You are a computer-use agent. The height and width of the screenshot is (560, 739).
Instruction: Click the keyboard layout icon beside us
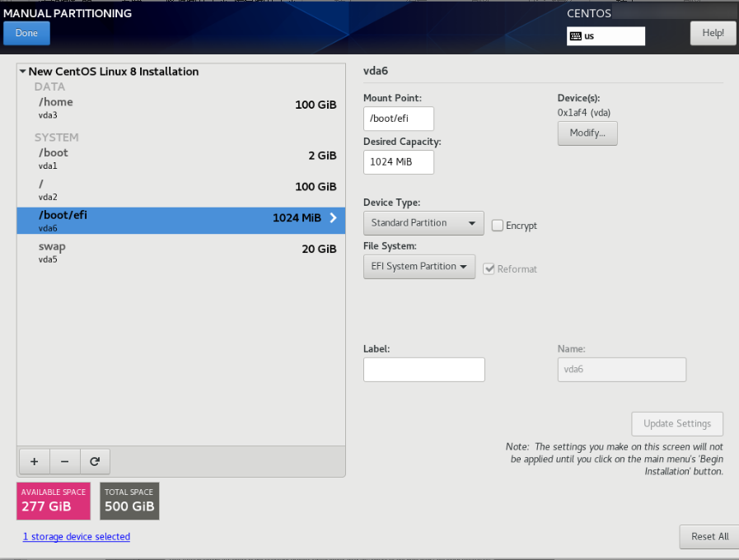coord(575,36)
